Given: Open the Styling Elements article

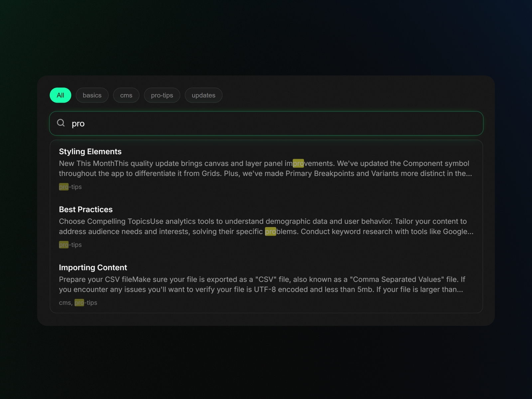Looking at the screenshot, I should [x=90, y=151].
